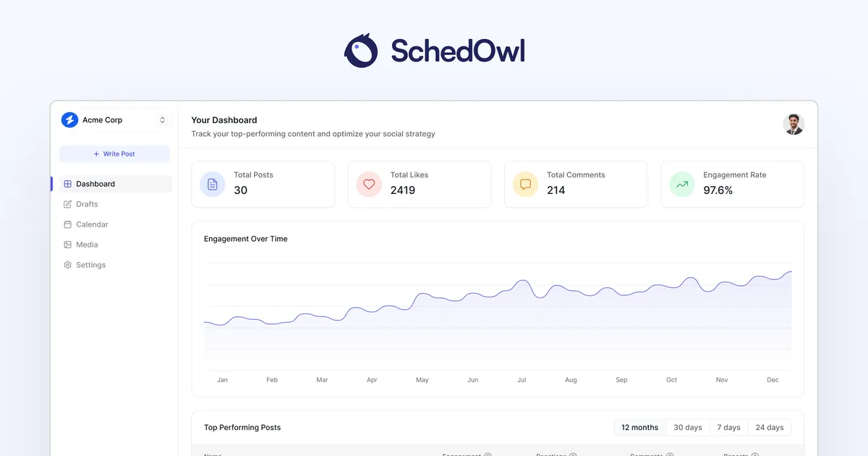Open the Calendar icon in the sidebar
868x456 pixels.
pyautogui.click(x=67, y=224)
